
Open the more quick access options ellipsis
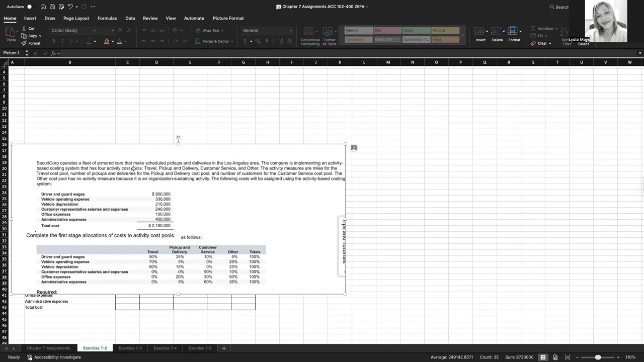click(93, 7)
